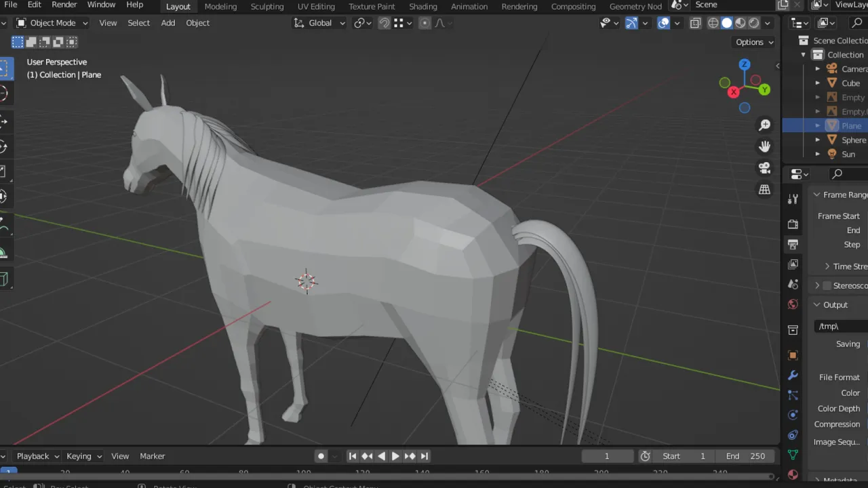Collapse the Output panel
Viewport: 868px width, 488px height.
point(817,305)
